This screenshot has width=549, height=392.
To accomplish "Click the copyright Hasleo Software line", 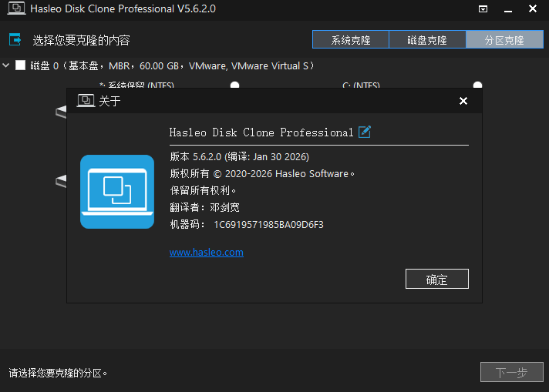I will [x=262, y=174].
